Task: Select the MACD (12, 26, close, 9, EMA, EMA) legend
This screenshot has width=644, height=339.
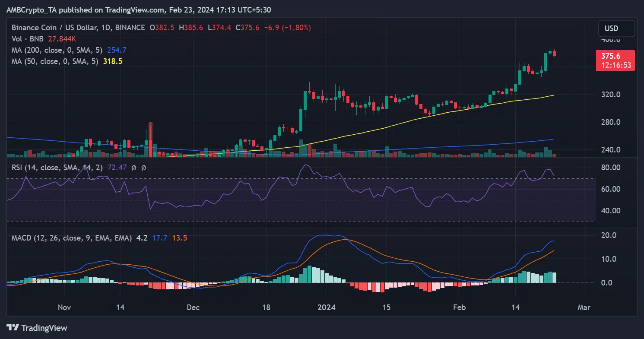Action: pos(72,238)
